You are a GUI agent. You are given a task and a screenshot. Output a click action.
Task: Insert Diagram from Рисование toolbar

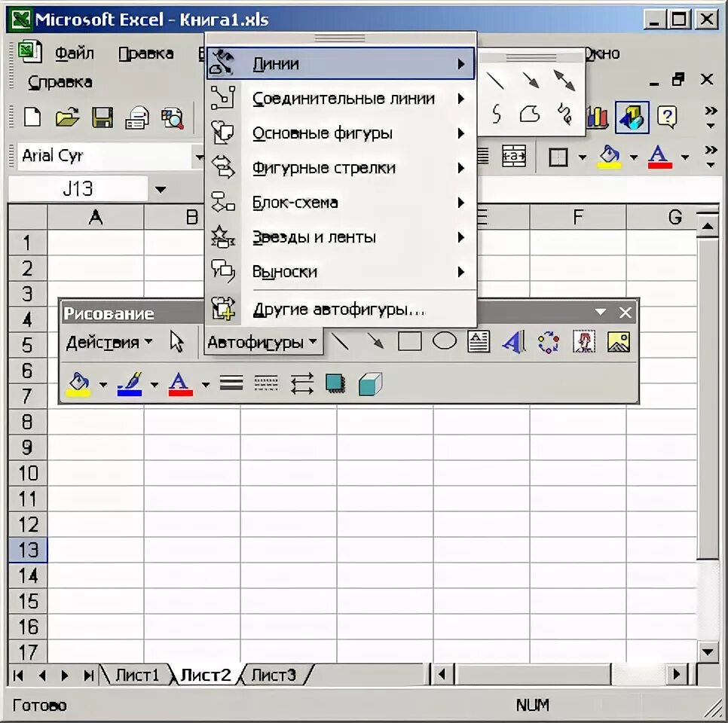coord(549,342)
